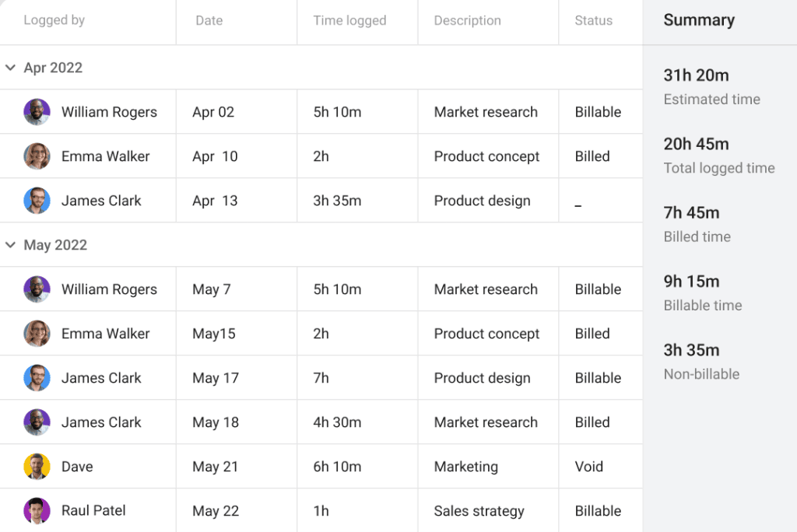
Task: Click James Clark's avatar in the Apr 13 row
Action: click(x=36, y=201)
